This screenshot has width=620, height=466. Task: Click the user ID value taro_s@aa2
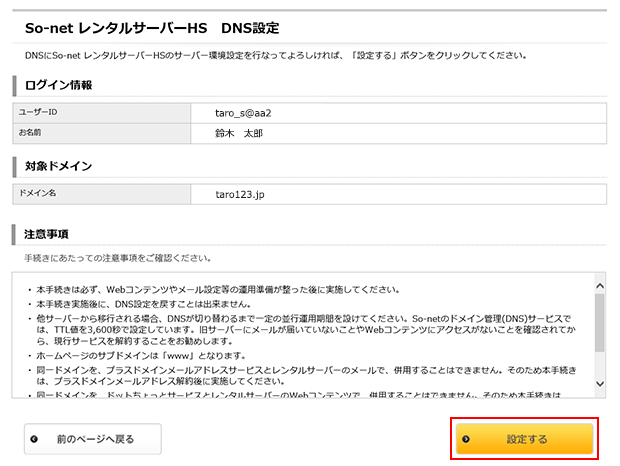pos(243,113)
